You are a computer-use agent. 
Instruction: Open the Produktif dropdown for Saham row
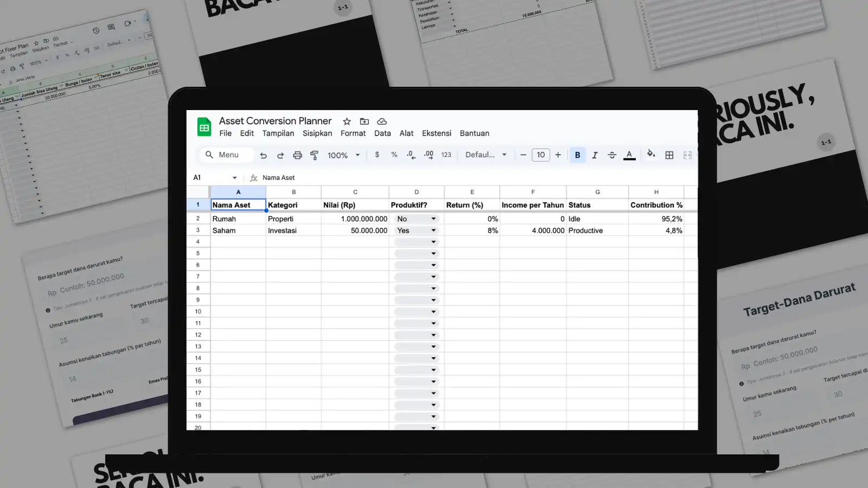(x=417, y=230)
